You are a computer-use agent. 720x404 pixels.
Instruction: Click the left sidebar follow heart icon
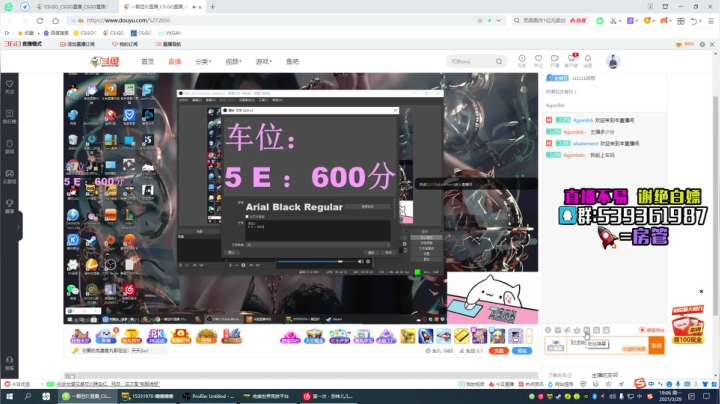[10, 86]
